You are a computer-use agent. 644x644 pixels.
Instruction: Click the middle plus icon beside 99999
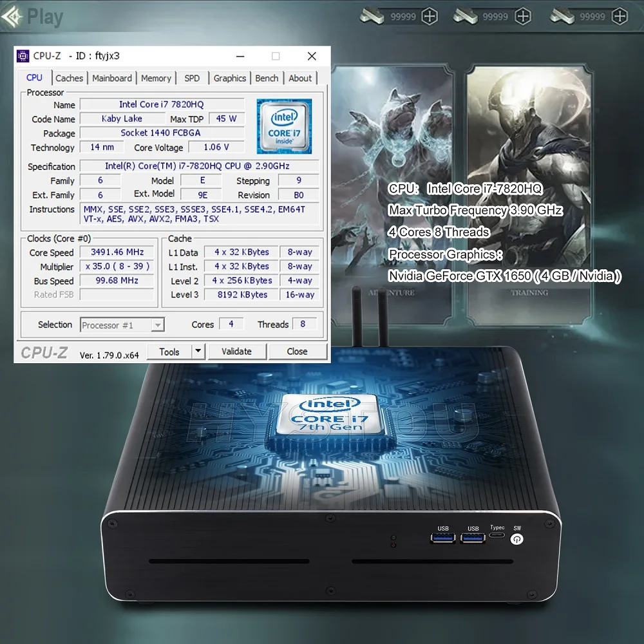(x=524, y=17)
